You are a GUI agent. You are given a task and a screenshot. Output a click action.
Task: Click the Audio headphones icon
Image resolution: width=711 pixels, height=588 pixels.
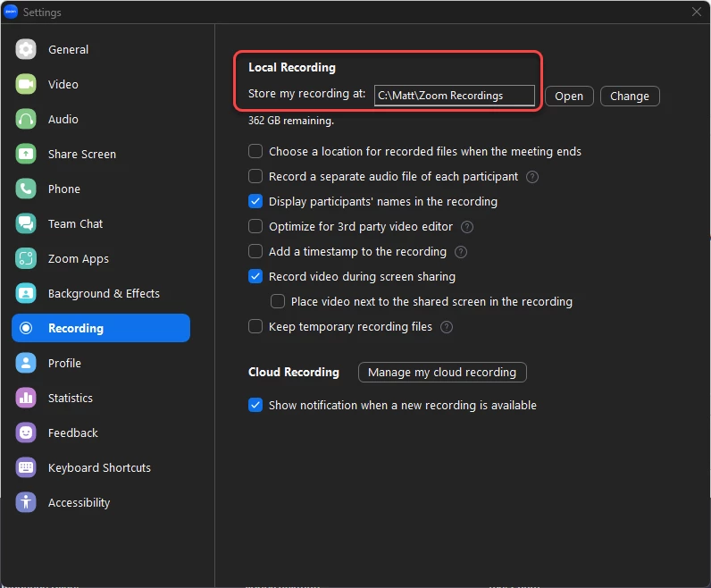[x=26, y=120]
